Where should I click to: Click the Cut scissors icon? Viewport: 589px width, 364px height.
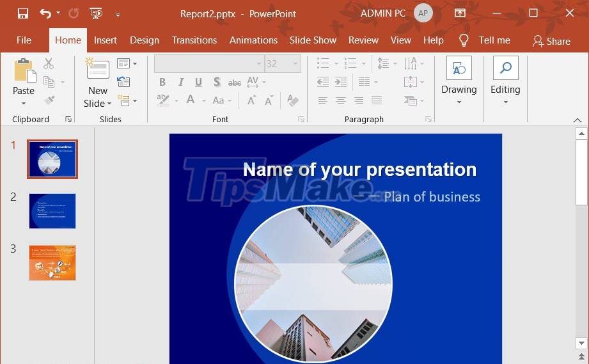(x=49, y=63)
